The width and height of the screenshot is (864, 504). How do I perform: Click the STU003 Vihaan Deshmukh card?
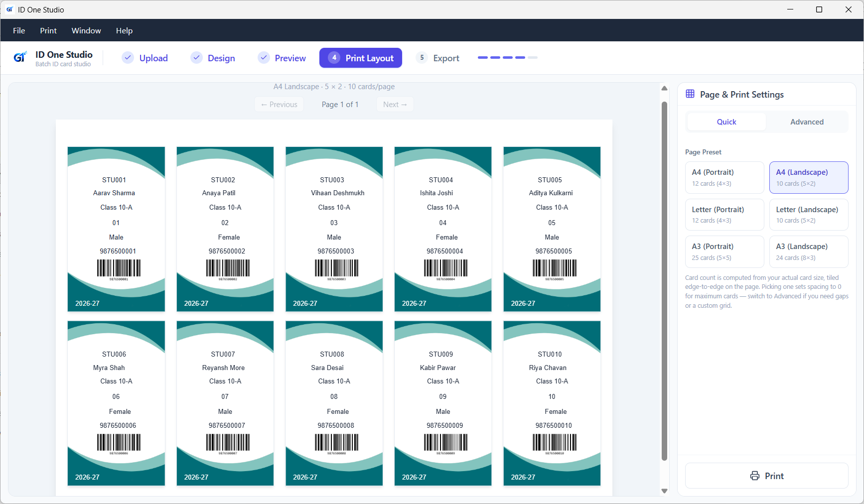click(x=334, y=229)
